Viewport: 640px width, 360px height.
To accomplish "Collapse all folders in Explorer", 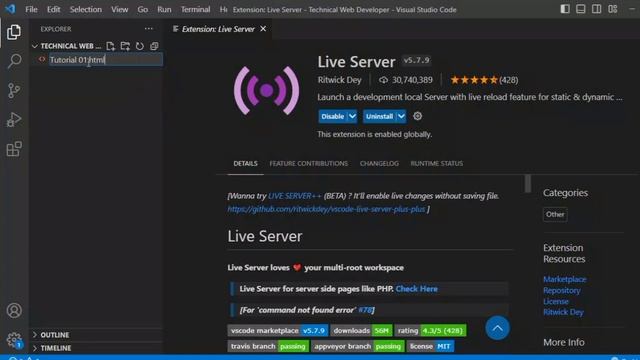I will pos(154,46).
